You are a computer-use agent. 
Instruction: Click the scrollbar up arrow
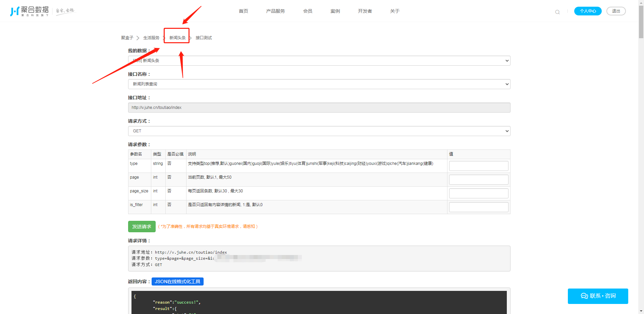pyautogui.click(x=641, y=2)
